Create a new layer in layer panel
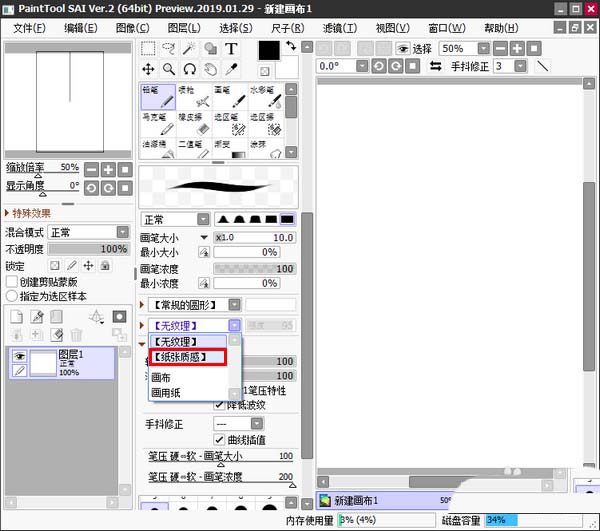 point(16,317)
